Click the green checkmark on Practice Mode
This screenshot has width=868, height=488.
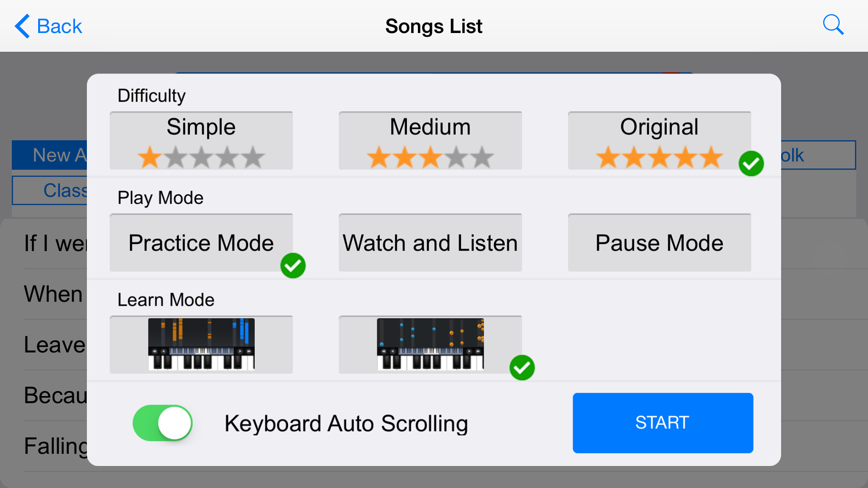pyautogui.click(x=293, y=266)
